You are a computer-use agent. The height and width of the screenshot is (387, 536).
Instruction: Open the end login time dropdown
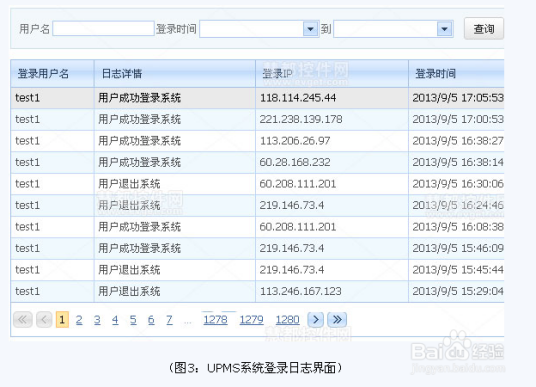point(444,29)
